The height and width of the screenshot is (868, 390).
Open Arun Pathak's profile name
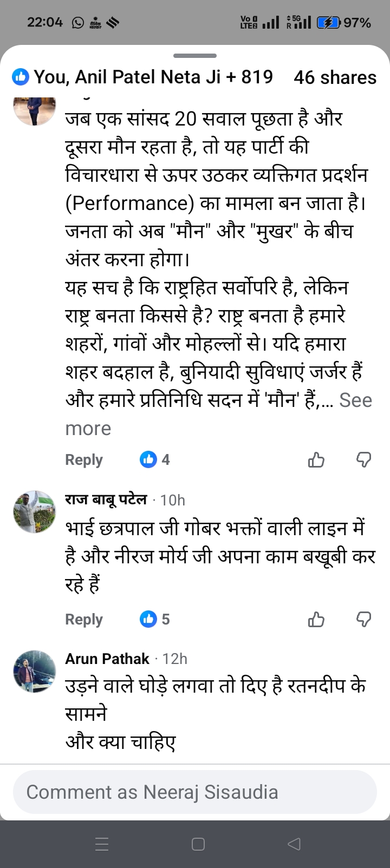pyautogui.click(x=107, y=659)
